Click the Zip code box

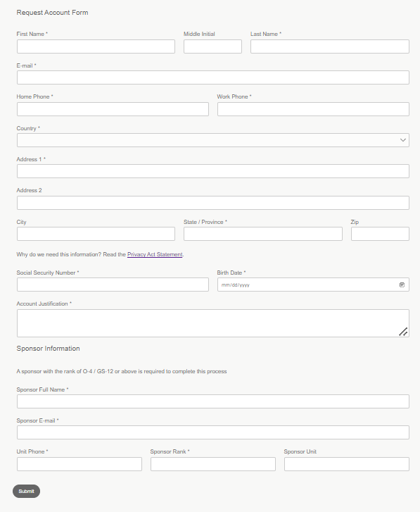(x=380, y=234)
